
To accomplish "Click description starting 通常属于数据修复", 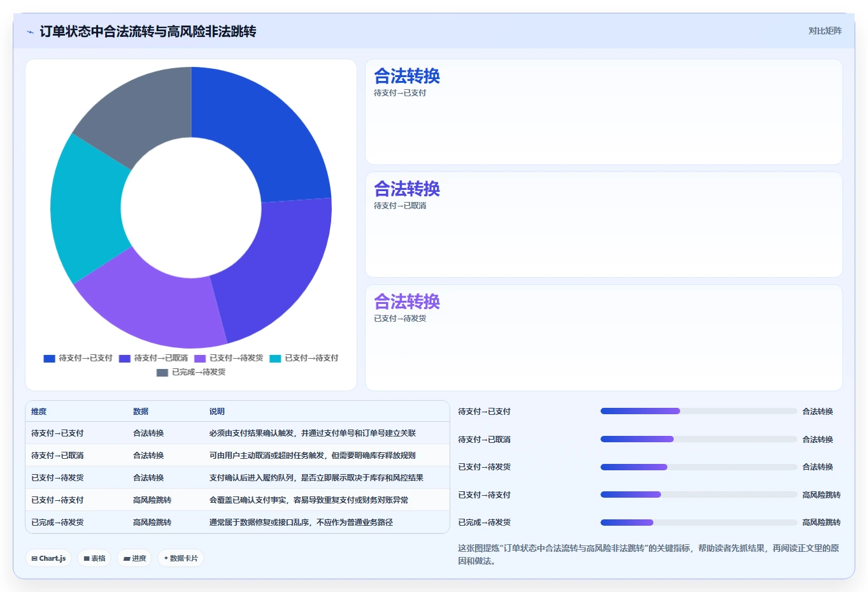I will pyautogui.click(x=301, y=523).
